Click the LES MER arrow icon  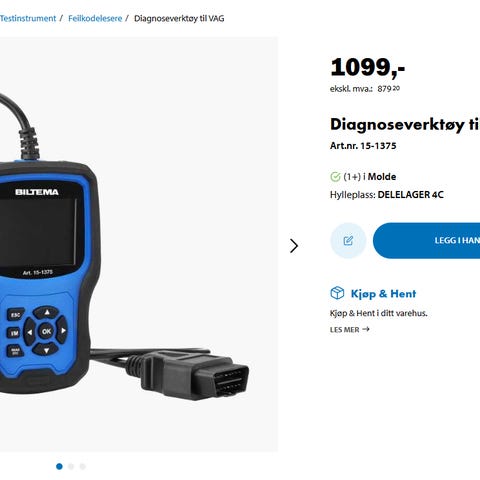[366, 329]
